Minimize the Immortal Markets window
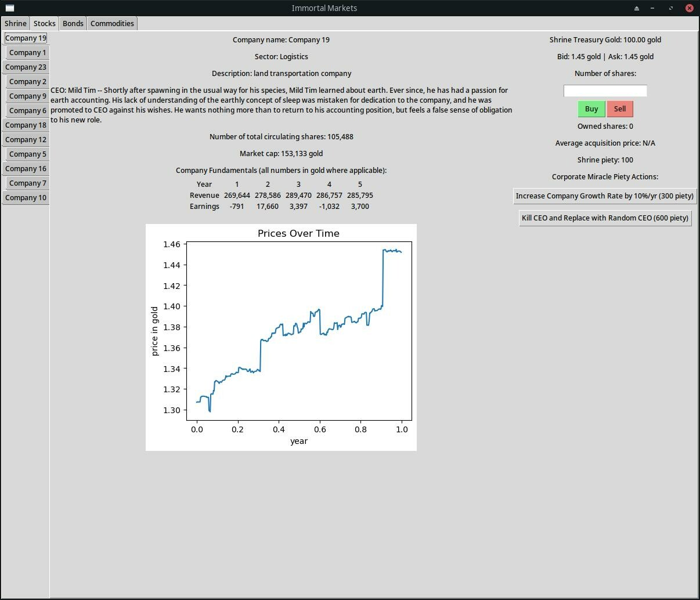The height and width of the screenshot is (600, 700). coord(654,8)
